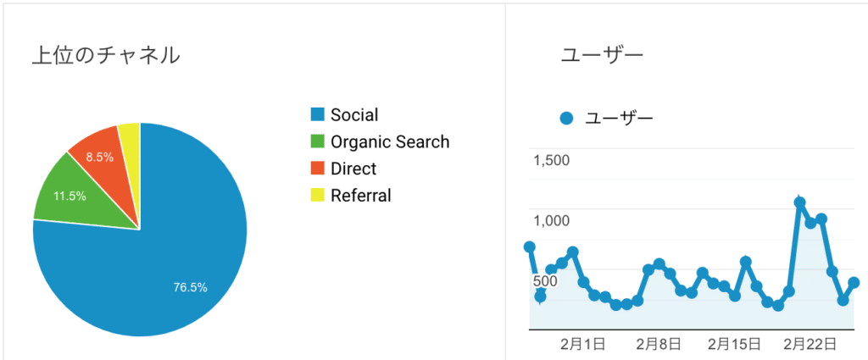Screen dimensions: 868x360
Task: Click the ユーザー chart title
Action: point(602,55)
